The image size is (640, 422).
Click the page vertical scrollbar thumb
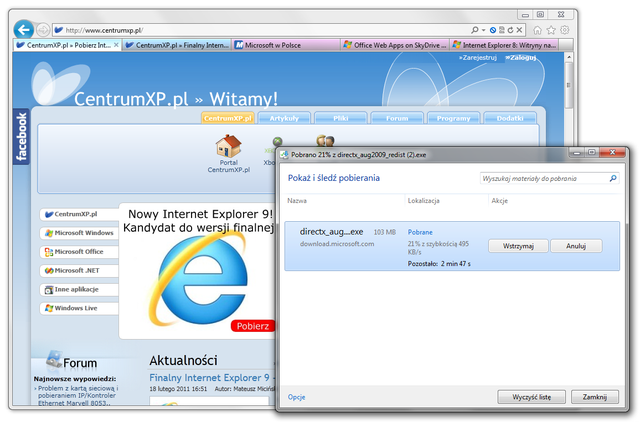coord(568,85)
